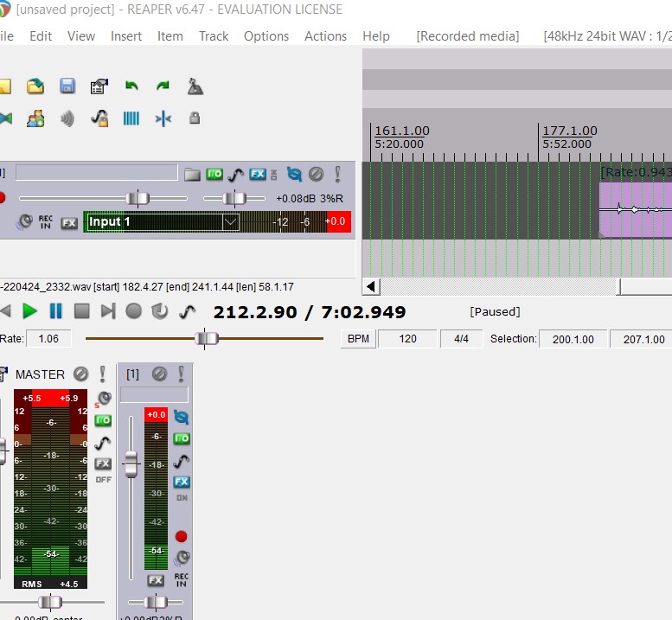Viewport: 672px width, 620px height.
Task: Open track envelope button in track panel
Action: pos(235,175)
